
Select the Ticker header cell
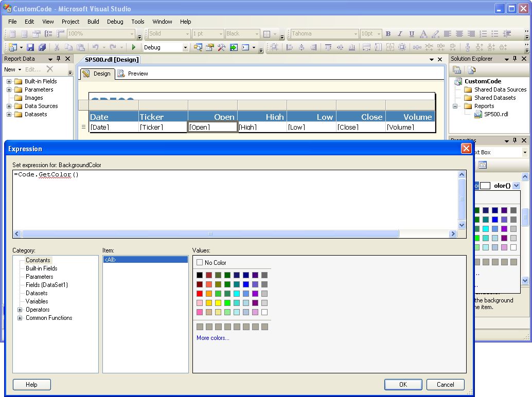click(163, 117)
